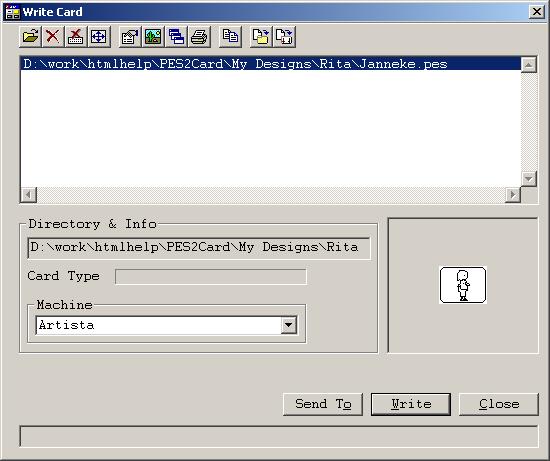Screen dimensions: 550x461
Task: Click the printer icon in the toolbar
Action: click(199, 36)
